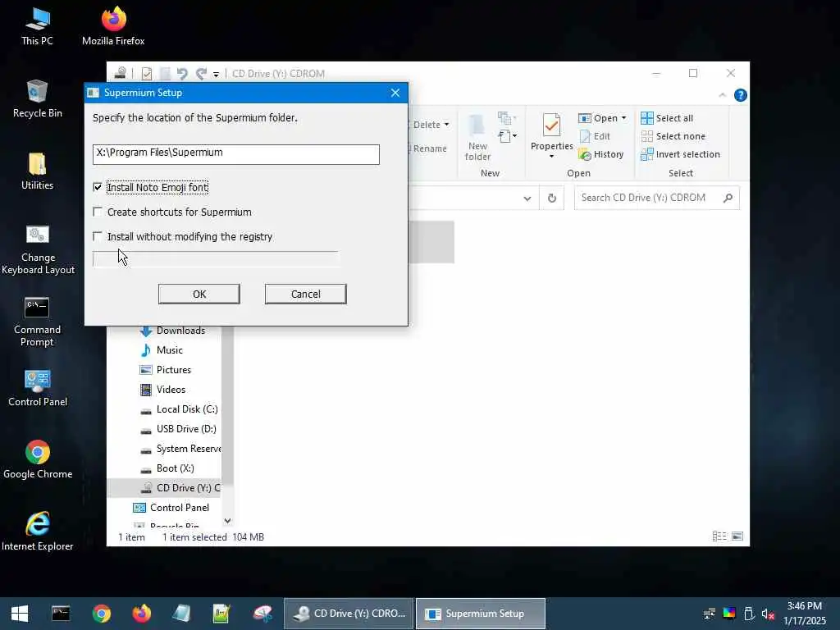Open the Utilities desktop folder

coord(37,171)
